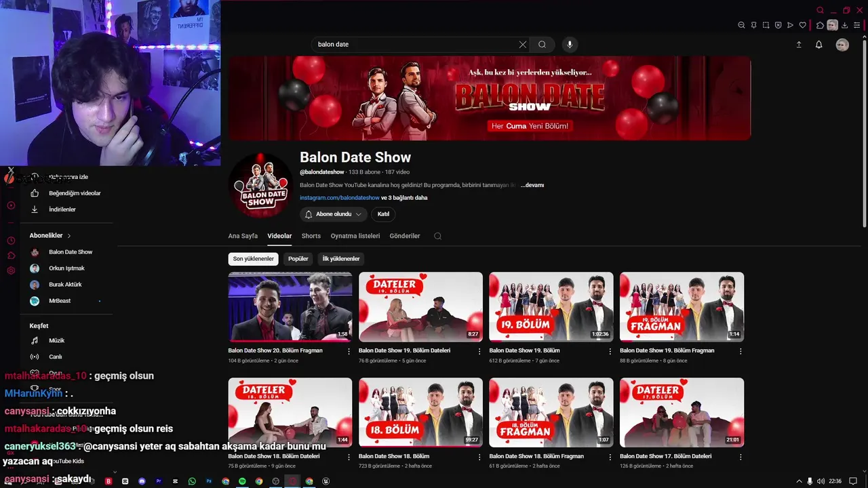This screenshot has width=868, height=488.
Task: Open the 'Abone olundu' subscription dropdown
Action: click(x=334, y=214)
